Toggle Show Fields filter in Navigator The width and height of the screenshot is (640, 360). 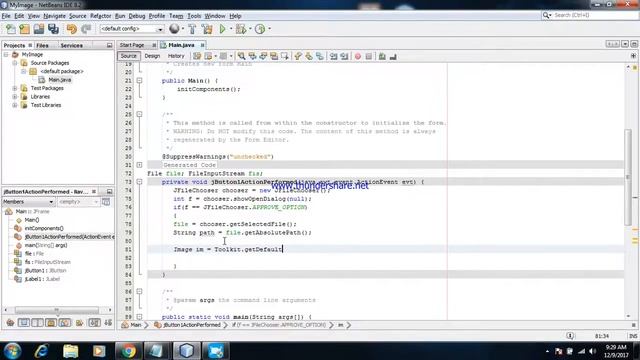point(24,323)
